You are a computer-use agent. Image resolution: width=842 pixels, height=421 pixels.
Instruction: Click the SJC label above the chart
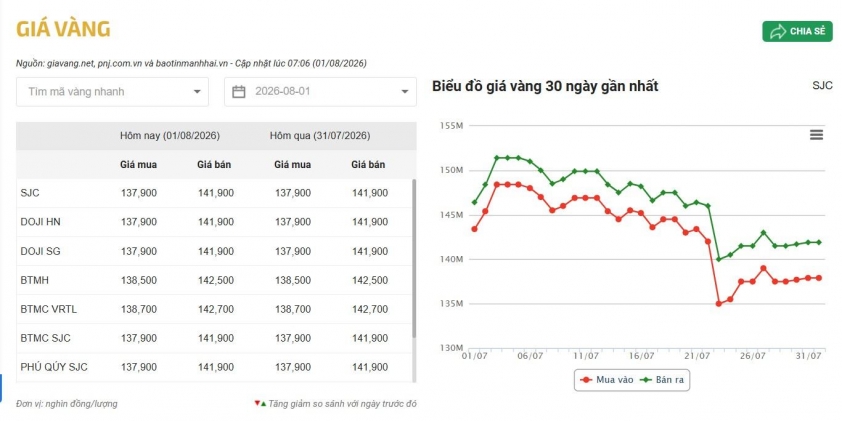click(x=822, y=86)
